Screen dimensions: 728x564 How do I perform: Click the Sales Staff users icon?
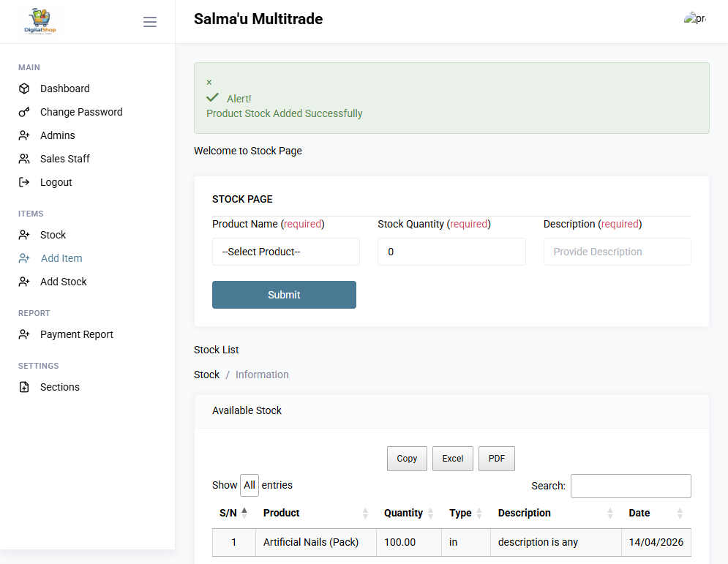[x=24, y=159]
